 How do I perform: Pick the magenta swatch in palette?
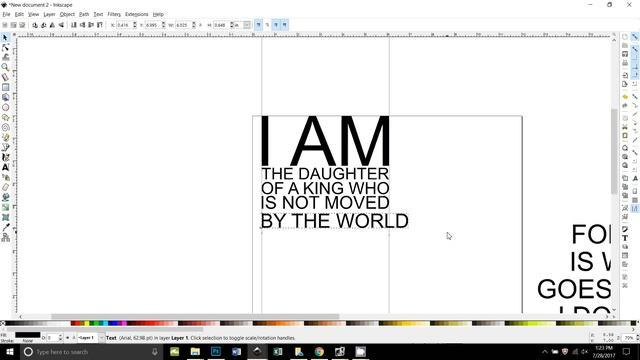(123, 323)
